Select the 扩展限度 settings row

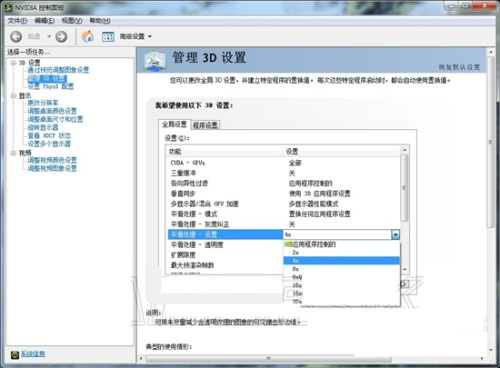[x=225, y=255]
